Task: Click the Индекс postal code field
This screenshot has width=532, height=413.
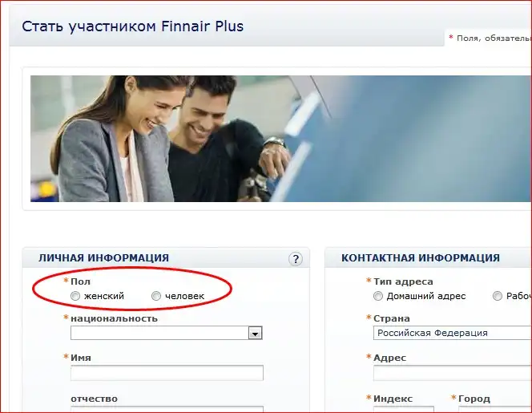Action: 404,410
